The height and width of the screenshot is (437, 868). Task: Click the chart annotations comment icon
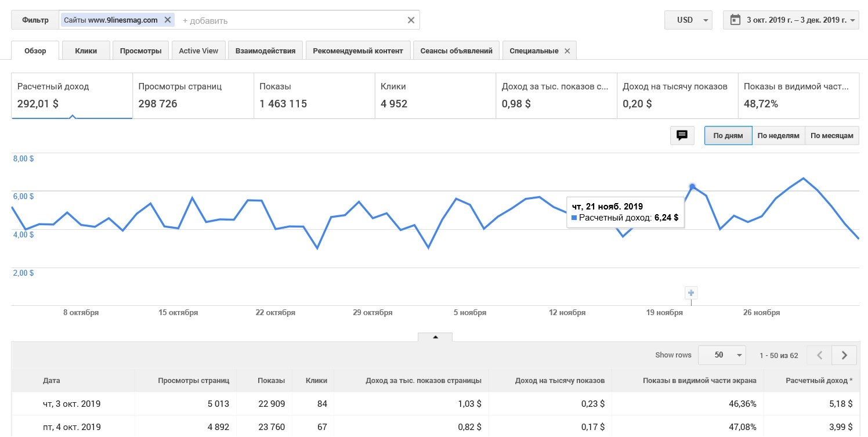pyautogui.click(x=682, y=135)
